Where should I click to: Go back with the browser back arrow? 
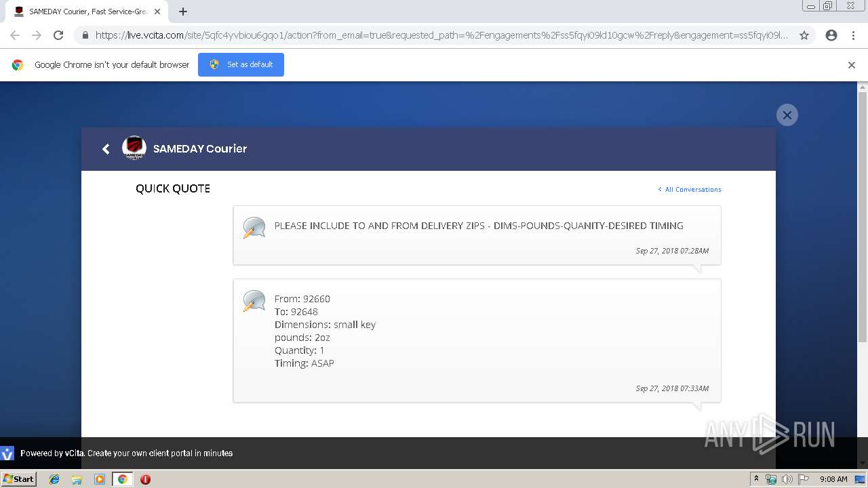click(15, 35)
